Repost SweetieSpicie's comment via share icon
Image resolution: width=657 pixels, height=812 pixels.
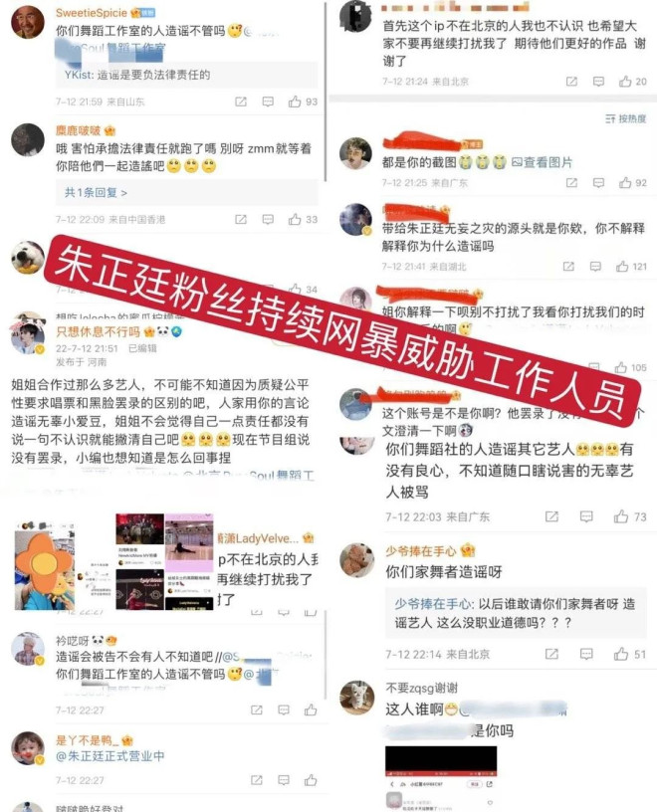coord(241,101)
